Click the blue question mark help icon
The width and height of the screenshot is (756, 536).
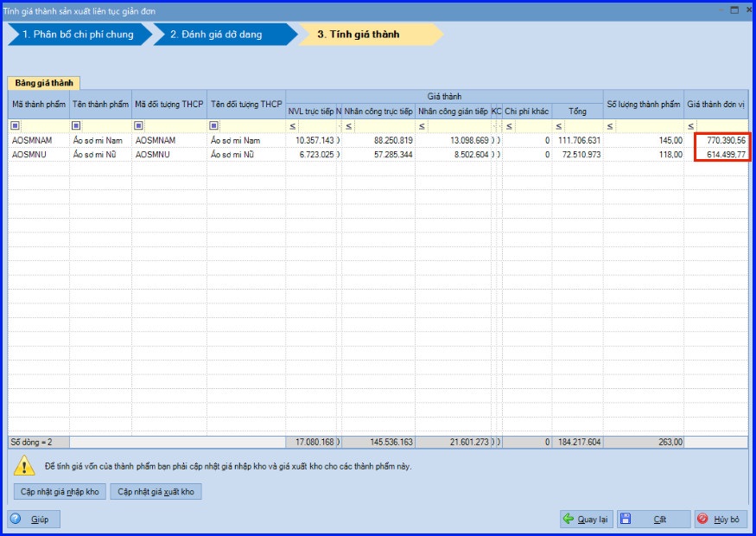(x=16, y=519)
